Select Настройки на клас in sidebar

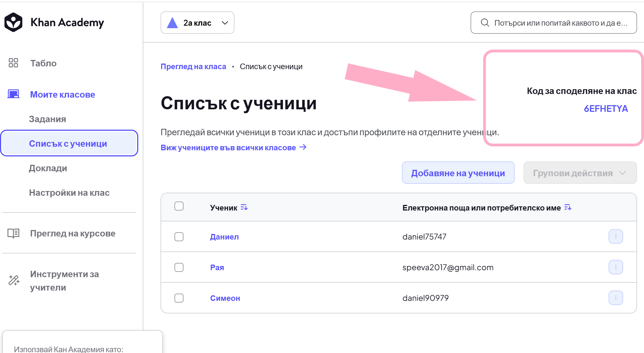point(69,193)
